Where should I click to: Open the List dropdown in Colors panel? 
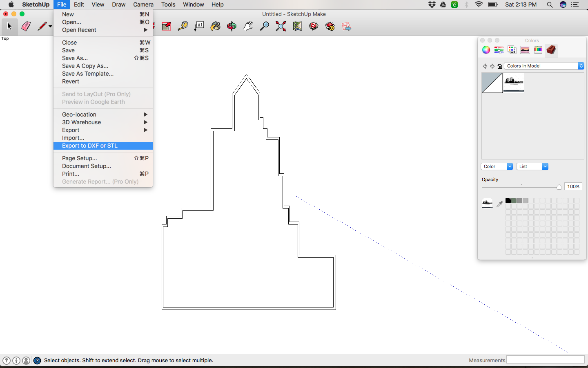[x=532, y=166]
